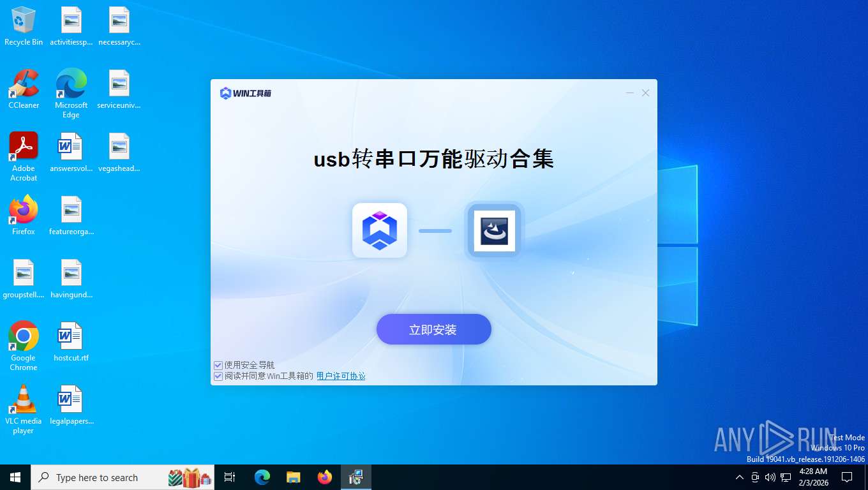868x490 pixels.
Task: Open the taskbar clock showing 4:28 AM
Action: coord(814,477)
